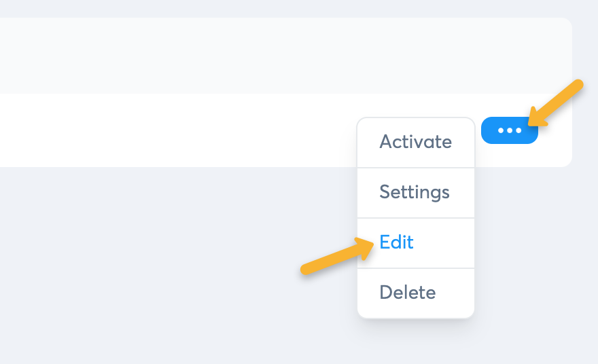Click the blue three-dot more options button
The image size is (598, 364).
(x=510, y=130)
